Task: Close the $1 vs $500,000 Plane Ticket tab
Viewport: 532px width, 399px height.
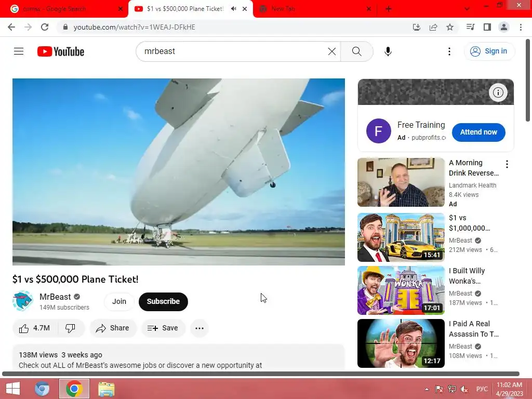Action: point(245,9)
